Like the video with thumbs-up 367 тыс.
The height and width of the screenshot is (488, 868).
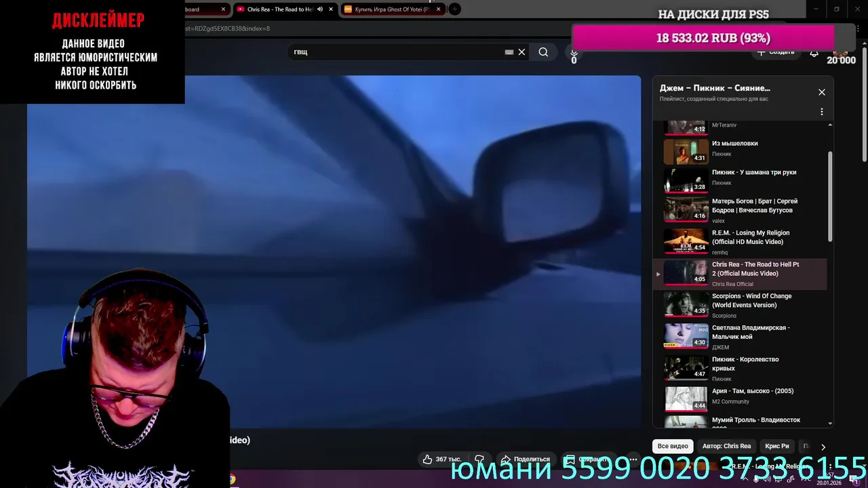[x=441, y=459]
